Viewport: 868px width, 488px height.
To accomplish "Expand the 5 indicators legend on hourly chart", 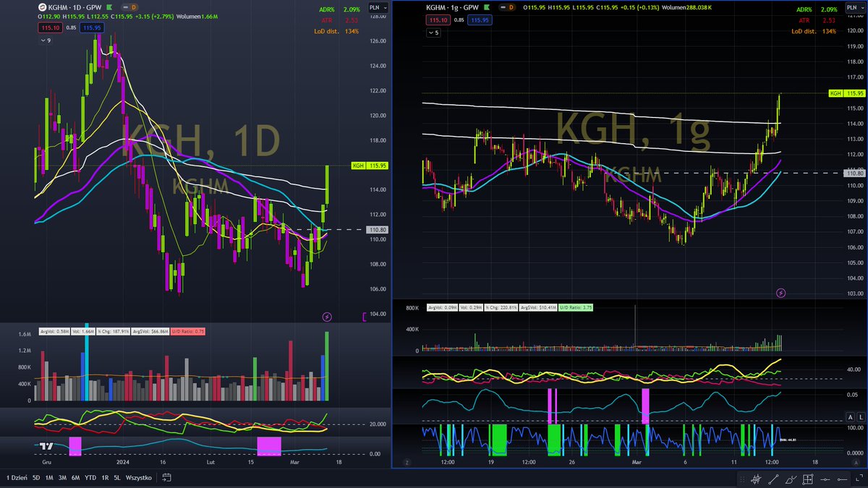I will [433, 32].
